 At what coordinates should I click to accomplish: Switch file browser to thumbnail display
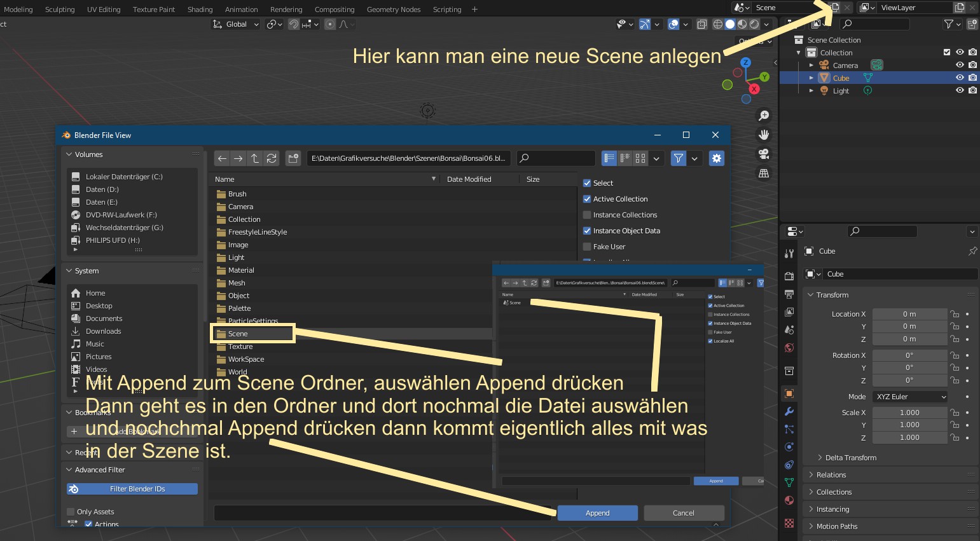[x=640, y=158]
